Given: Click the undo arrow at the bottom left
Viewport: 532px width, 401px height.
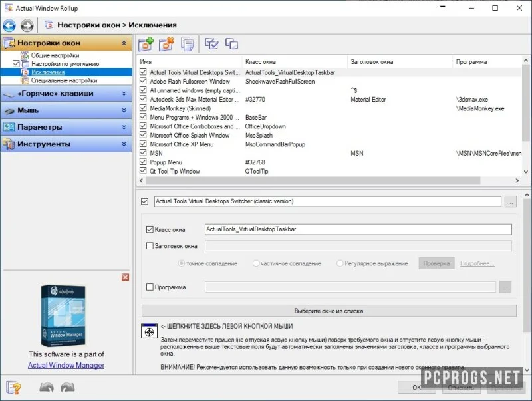Looking at the screenshot, I should [47, 388].
